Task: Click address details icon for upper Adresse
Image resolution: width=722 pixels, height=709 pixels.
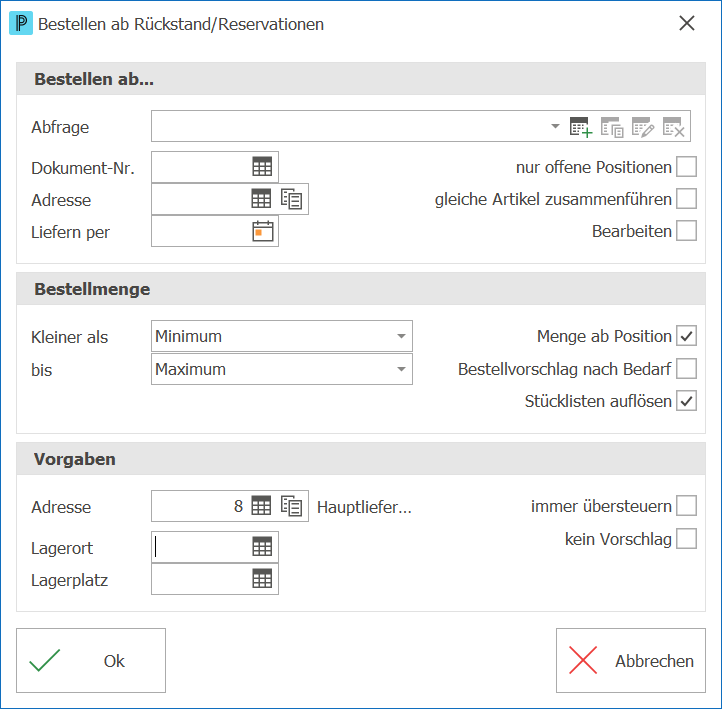Action: click(x=291, y=199)
